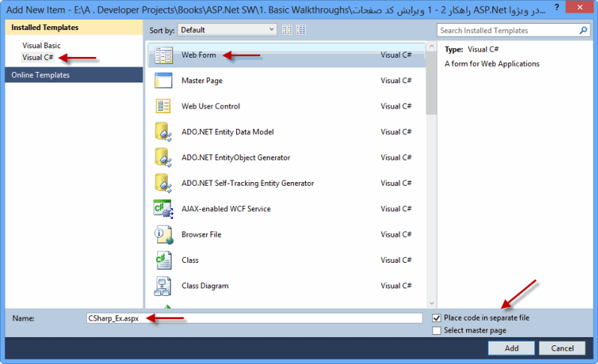
Task: Click the ADO.NET Entity Data Model icon
Action: (163, 132)
